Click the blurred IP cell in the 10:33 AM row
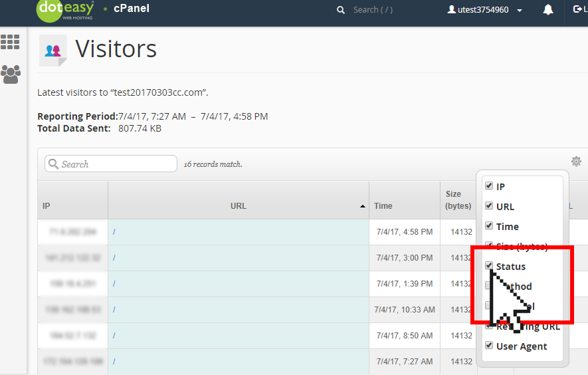The width and height of the screenshot is (588, 375). (x=72, y=310)
